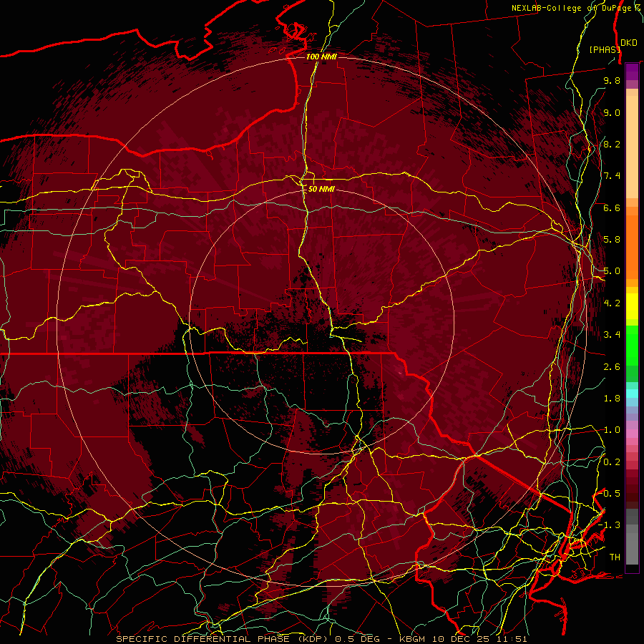The height and width of the screenshot is (644, 644).
Task: Click the 3.4 scale value
Action: click(x=612, y=335)
